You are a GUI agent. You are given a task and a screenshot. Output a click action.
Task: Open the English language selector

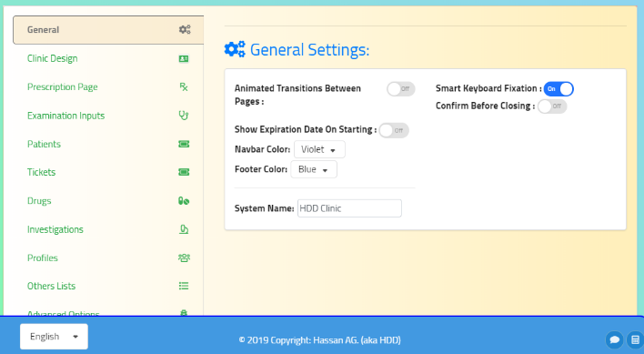pyautogui.click(x=54, y=337)
